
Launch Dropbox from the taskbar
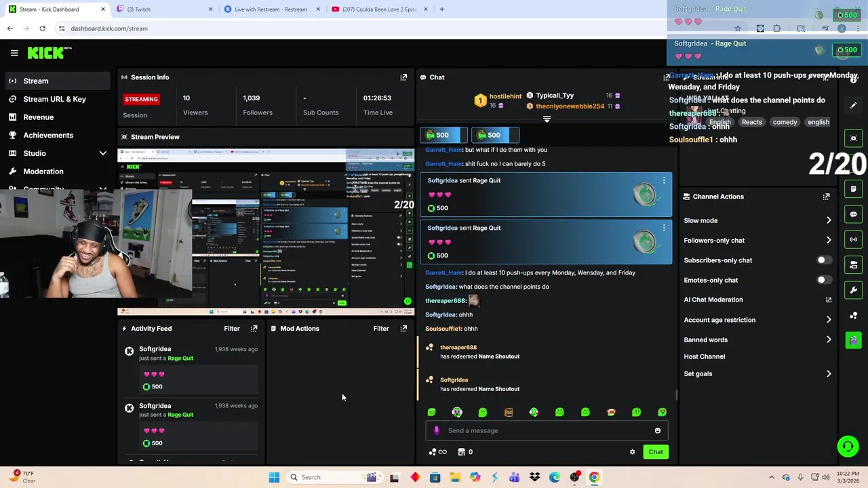coord(535,477)
